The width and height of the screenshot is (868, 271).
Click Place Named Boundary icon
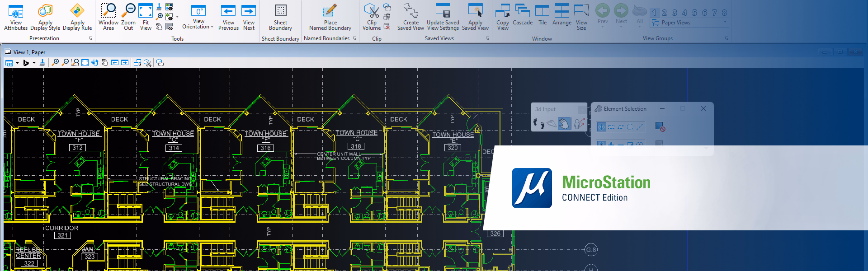coord(330,16)
